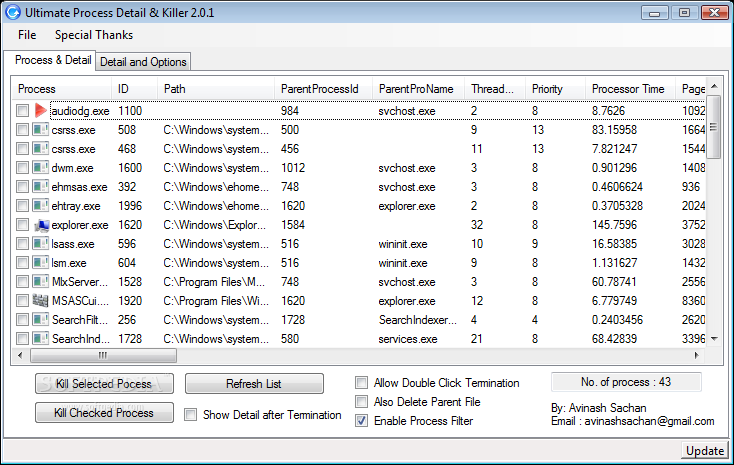
Task: Click horizontal scrollbar left arrow
Action: (20, 355)
